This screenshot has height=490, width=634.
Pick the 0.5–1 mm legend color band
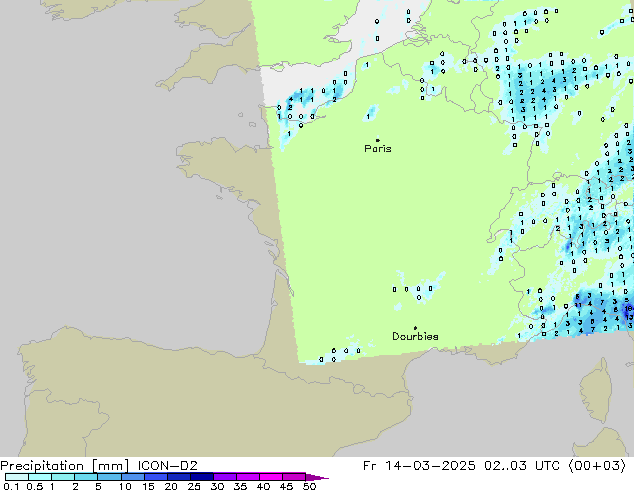pos(40,477)
